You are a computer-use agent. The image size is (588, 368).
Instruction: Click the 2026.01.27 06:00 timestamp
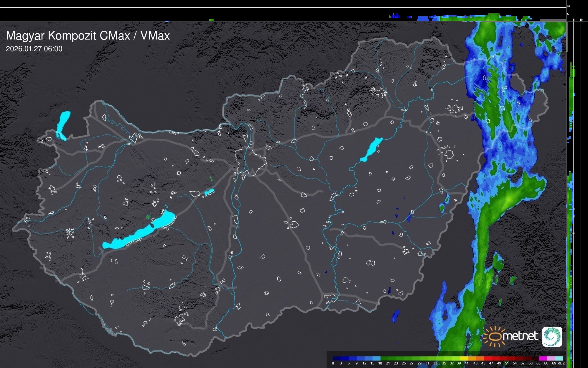pyautogui.click(x=34, y=49)
